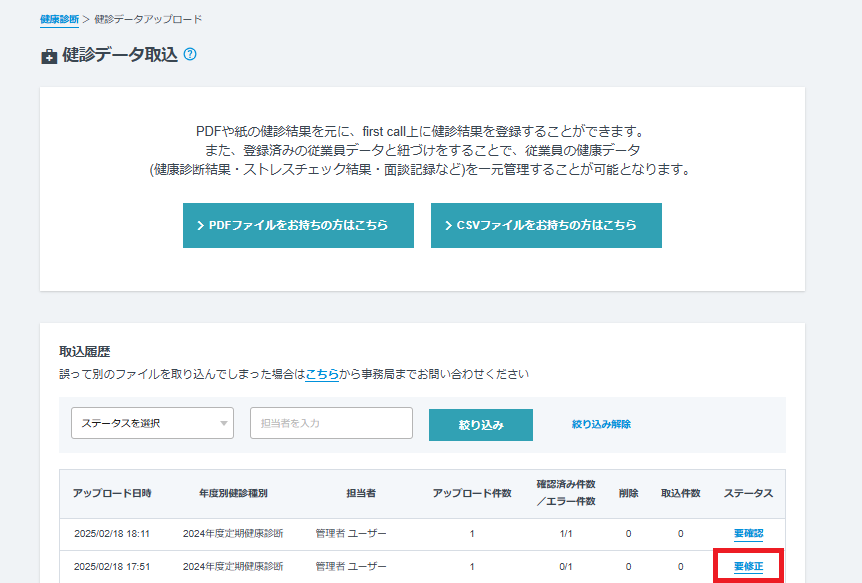Click the アップロード日時 column header
Image resolution: width=862 pixels, height=583 pixels.
(112, 493)
